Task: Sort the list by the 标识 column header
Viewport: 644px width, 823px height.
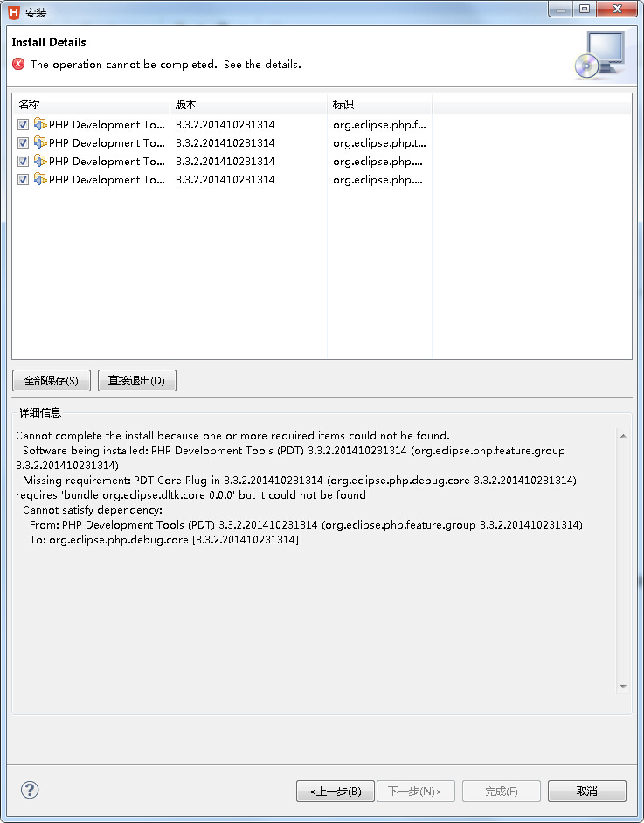Action: coord(379,105)
